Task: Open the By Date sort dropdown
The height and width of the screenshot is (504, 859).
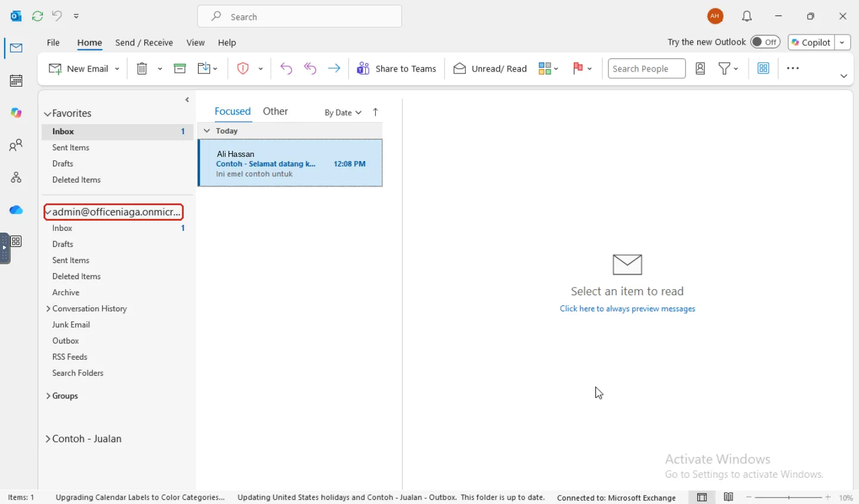Action: click(x=343, y=112)
